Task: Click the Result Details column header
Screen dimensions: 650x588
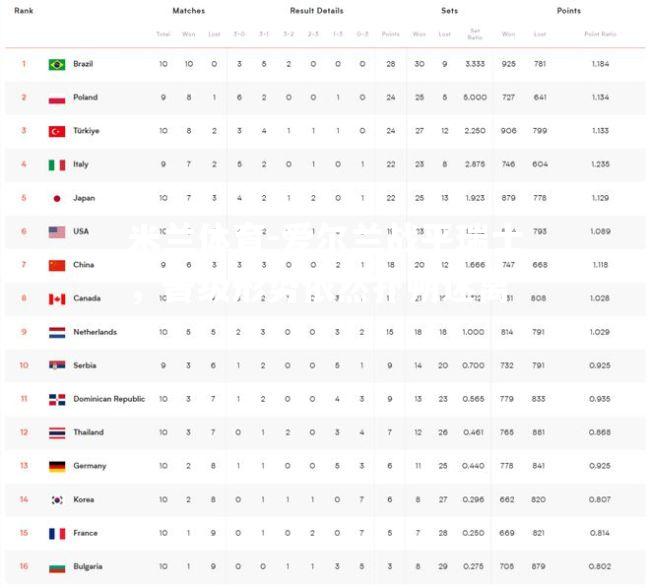Action: [317, 11]
